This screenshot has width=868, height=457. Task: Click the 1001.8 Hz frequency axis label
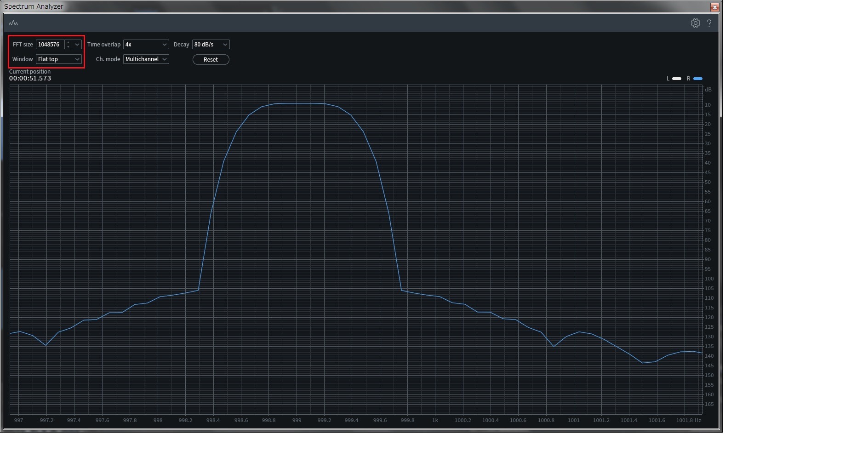(688, 420)
